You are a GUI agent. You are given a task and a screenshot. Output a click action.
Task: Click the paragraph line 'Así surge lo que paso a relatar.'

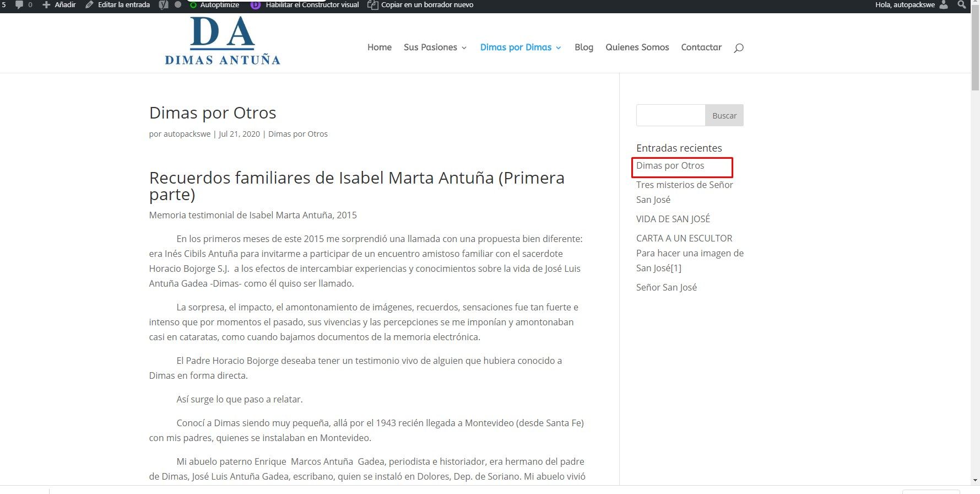(240, 399)
